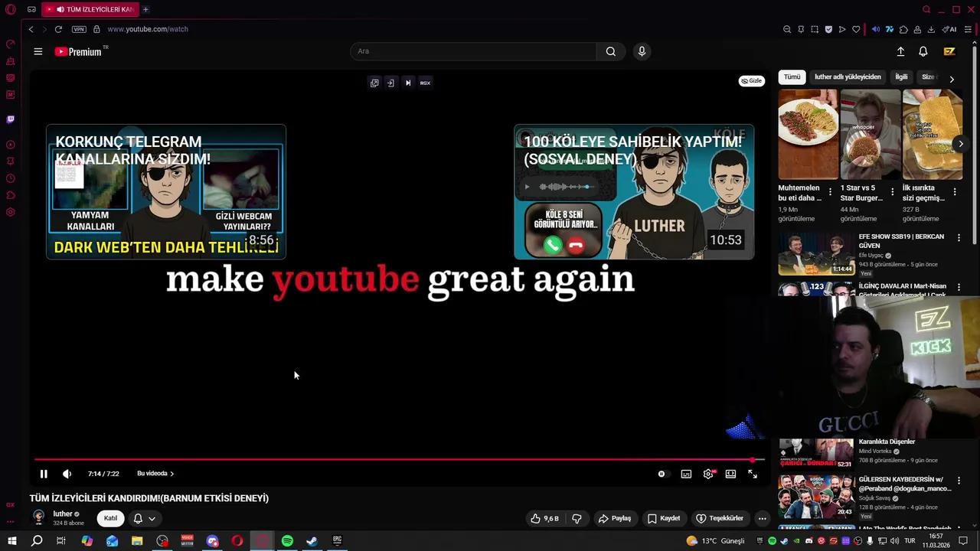Click into the 'Ara' search field
The height and width of the screenshot is (551, 980).
473,51
